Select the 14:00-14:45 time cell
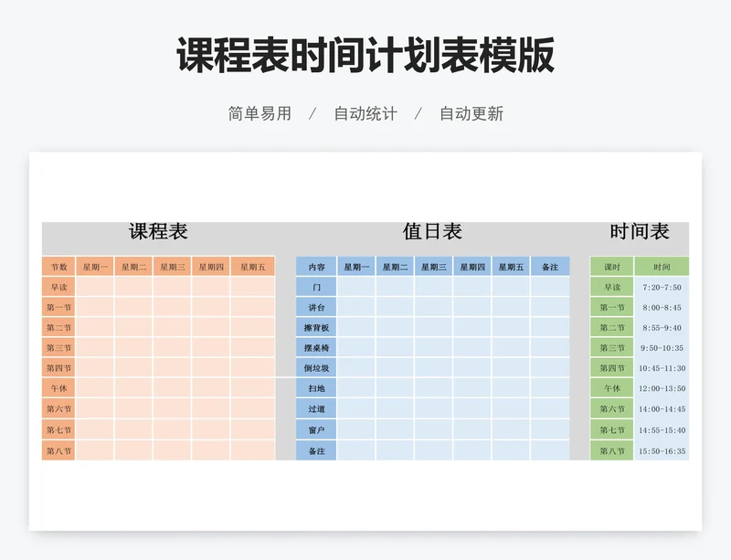The width and height of the screenshot is (731, 560). [x=662, y=409]
